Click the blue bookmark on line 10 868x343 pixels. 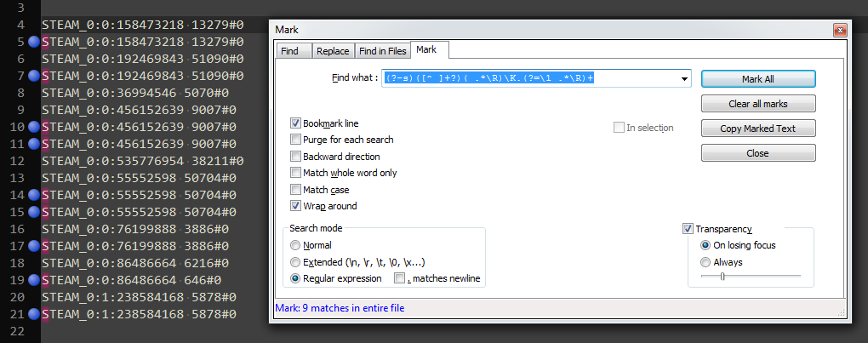click(34, 127)
